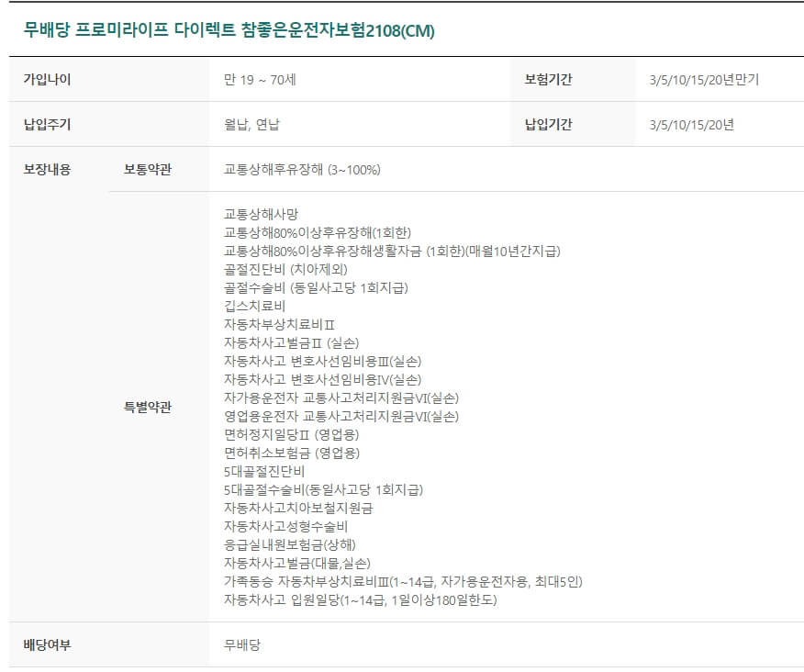The width and height of the screenshot is (804, 672).
Task: Select 자동차사고벌금(대물,실손) line
Action: 297,564
